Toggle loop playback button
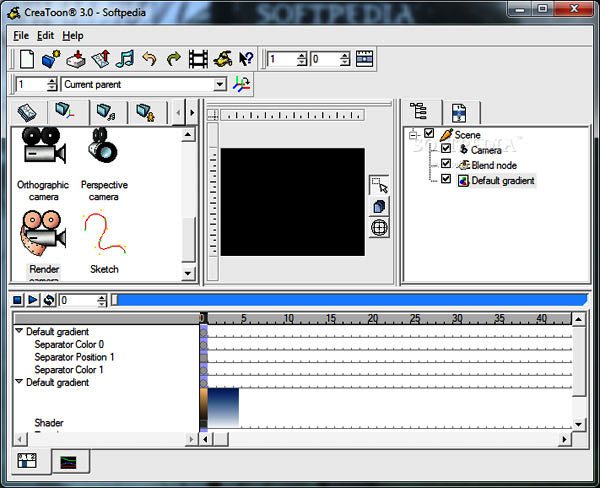The image size is (600, 488). tap(49, 300)
